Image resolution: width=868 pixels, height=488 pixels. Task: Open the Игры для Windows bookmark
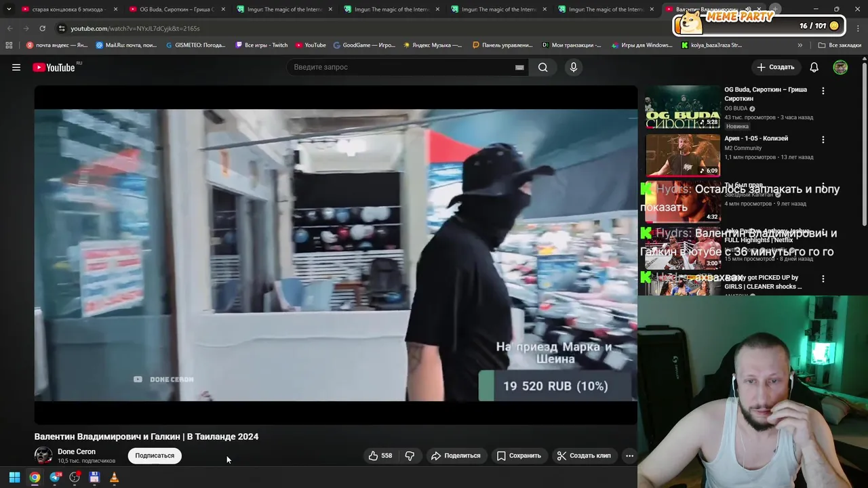pos(642,45)
